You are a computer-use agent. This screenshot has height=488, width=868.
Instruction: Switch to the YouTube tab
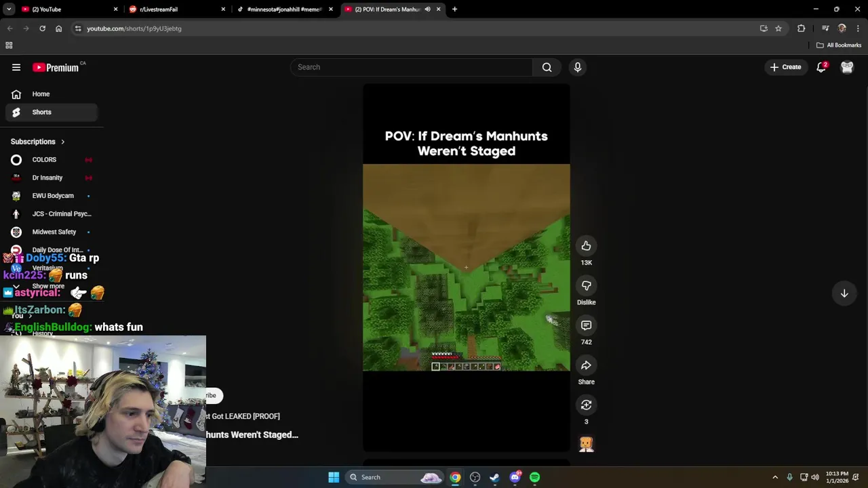[x=68, y=9]
